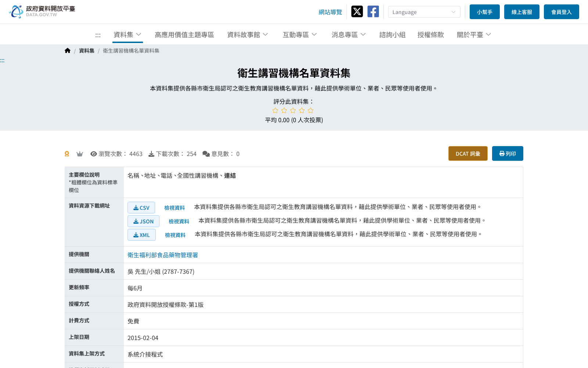Click the DCAT 詞彙 button

pos(468,153)
